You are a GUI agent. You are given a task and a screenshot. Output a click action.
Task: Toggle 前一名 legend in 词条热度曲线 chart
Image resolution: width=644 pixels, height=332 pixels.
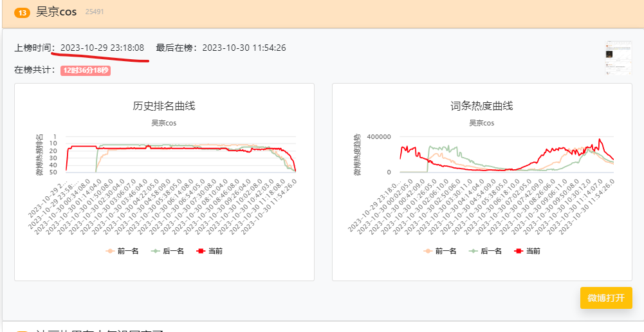(439, 251)
